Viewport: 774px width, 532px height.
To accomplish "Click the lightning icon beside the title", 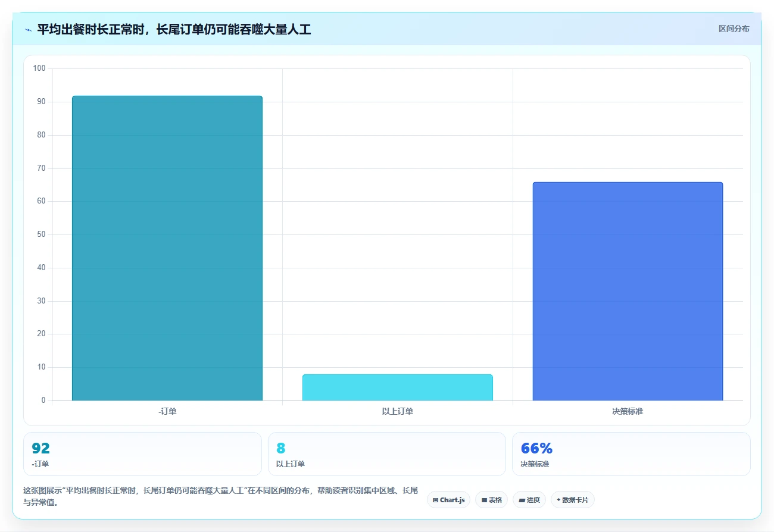I will (28, 29).
